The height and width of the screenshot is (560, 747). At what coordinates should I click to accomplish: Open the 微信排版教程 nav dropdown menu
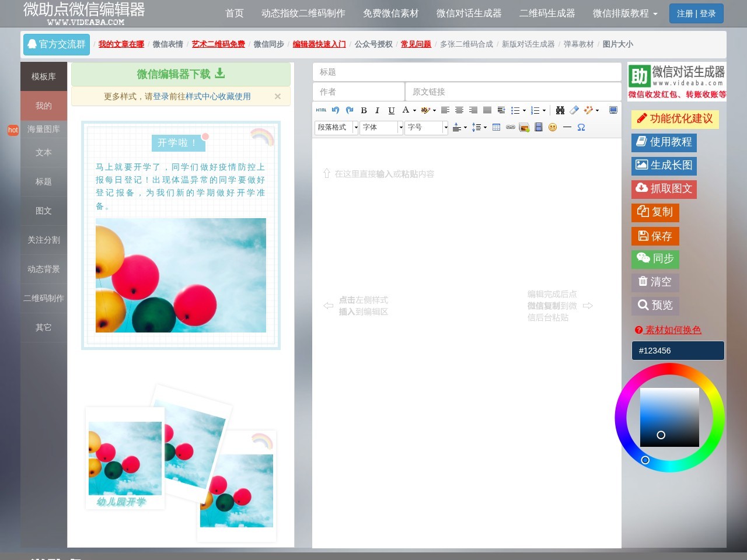625,13
